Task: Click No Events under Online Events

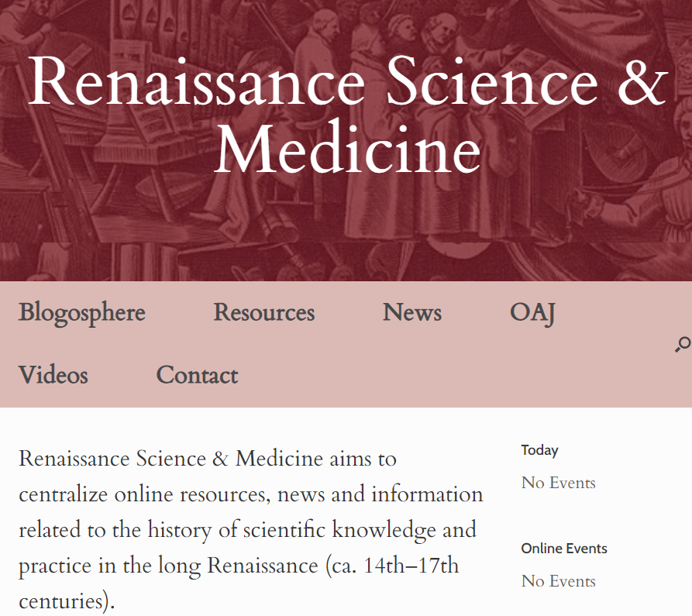Action: [x=558, y=581]
